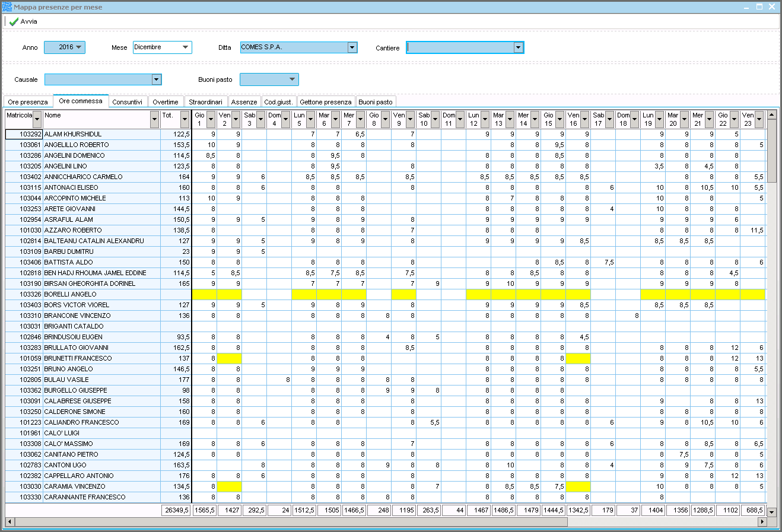
Task: Switch to the Consuntivi tab
Action: [128, 102]
